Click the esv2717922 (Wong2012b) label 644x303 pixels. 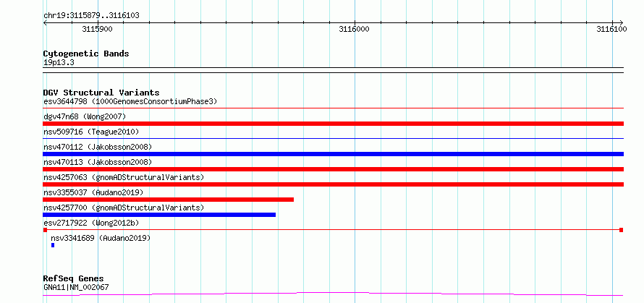[x=91, y=223]
